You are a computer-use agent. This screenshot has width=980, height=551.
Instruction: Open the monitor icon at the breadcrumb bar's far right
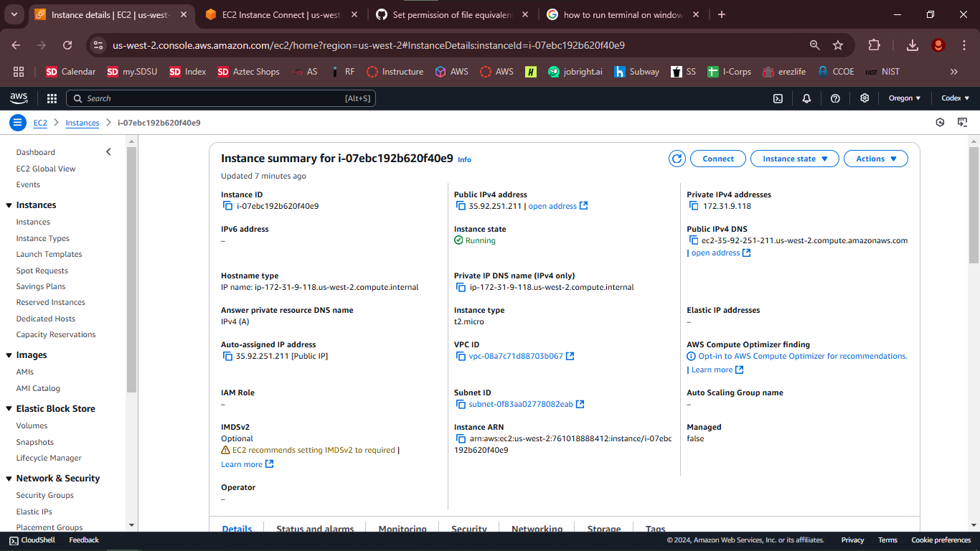(x=963, y=123)
